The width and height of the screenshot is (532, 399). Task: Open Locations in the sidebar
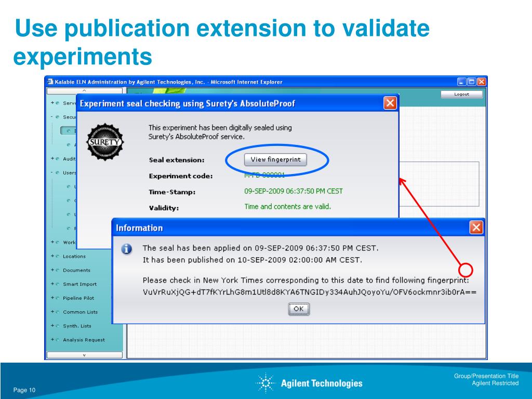coord(74,257)
